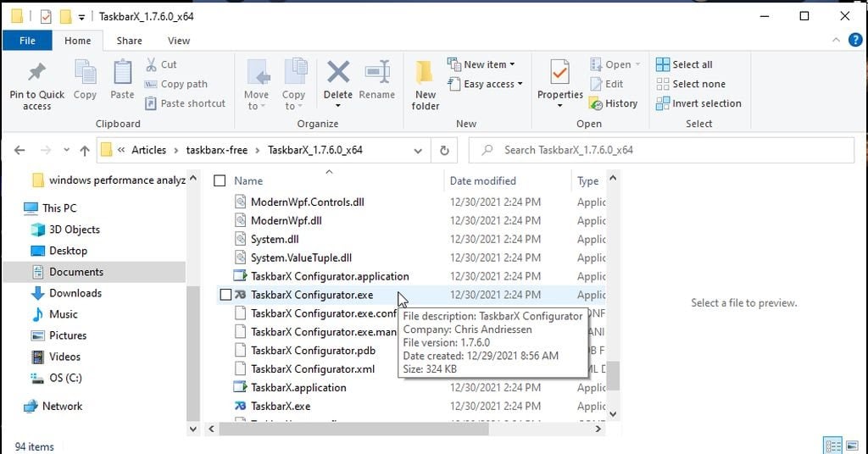Click Invert selection in ribbon

pos(698,103)
